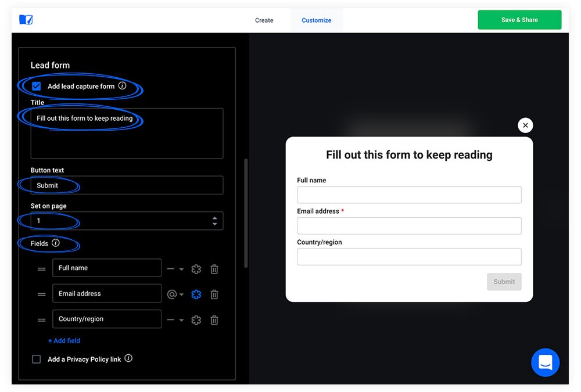This screenshot has width=581, height=392.
Task: Click the drag handle for the Country/region field
Action: tap(41, 320)
